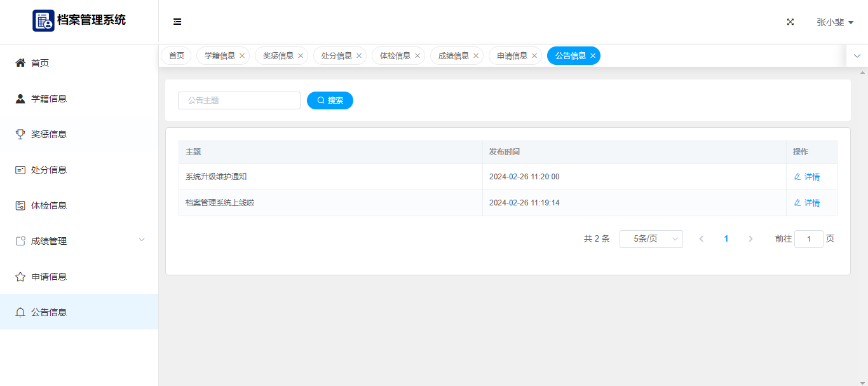
Task: Open the tabs options chevron dropdown
Action: click(857, 56)
